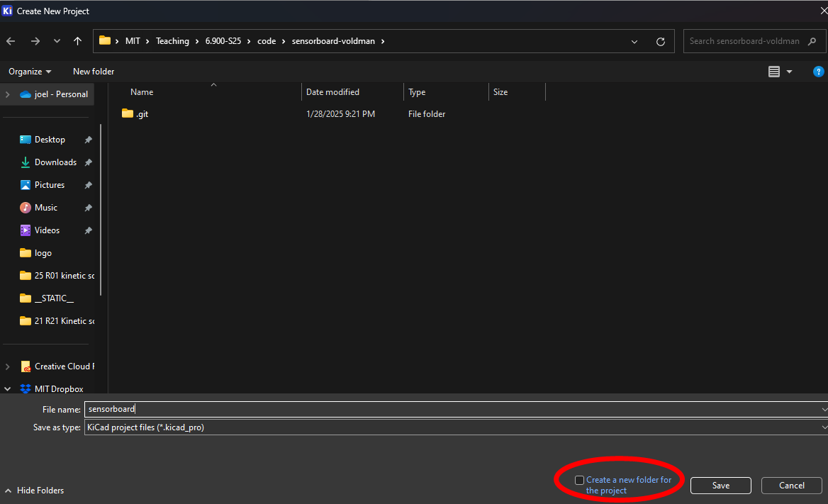Open the Downloads quick access folder

click(x=55, y=162)
